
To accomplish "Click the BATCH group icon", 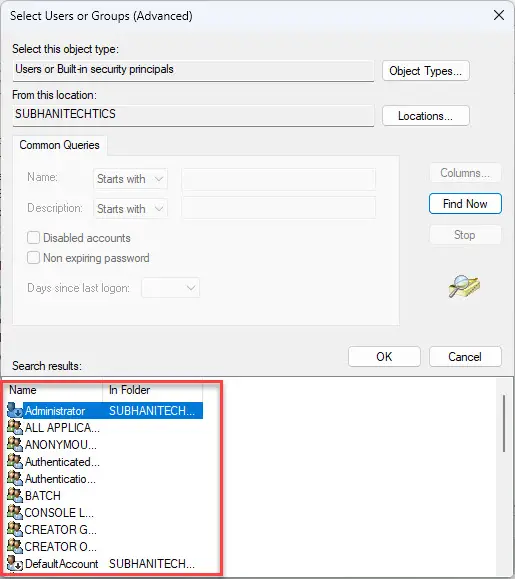I will [x=15, y=495].
